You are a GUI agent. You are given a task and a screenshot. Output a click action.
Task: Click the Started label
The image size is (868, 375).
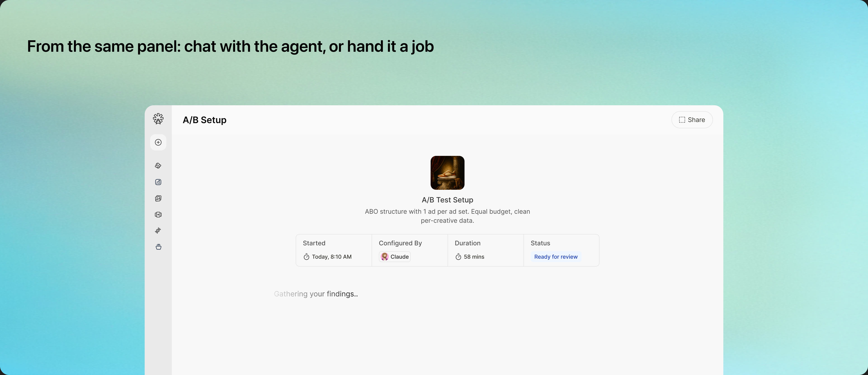[x=314, y=243]
